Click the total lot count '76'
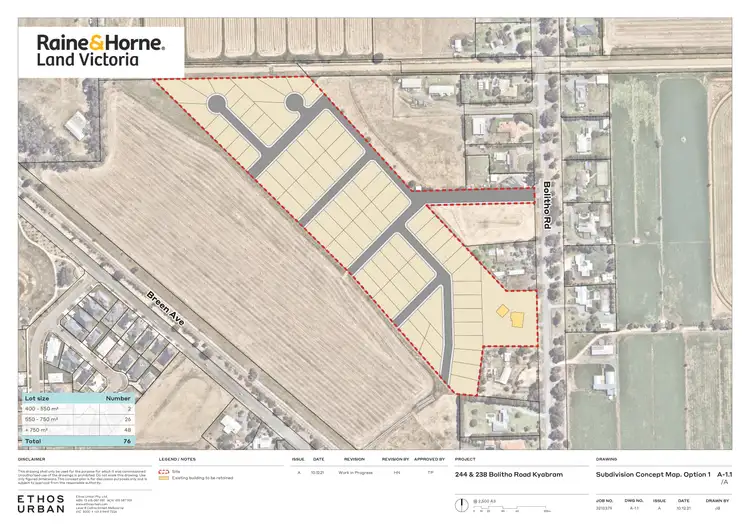The width and height of the screenshot is (750, 530). coord(127,441)
